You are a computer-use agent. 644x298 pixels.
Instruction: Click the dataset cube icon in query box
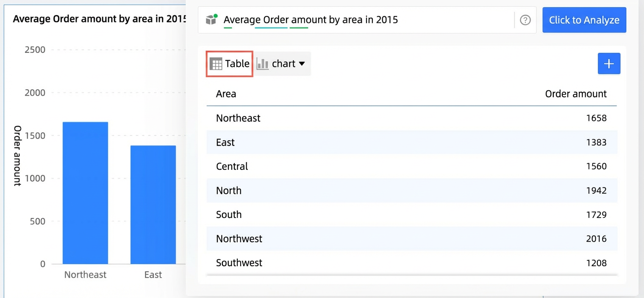(211, 19)
